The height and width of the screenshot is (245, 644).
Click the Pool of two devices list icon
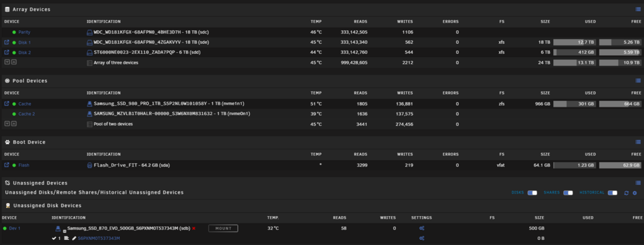pyautogui.click(x=90, y=124)
